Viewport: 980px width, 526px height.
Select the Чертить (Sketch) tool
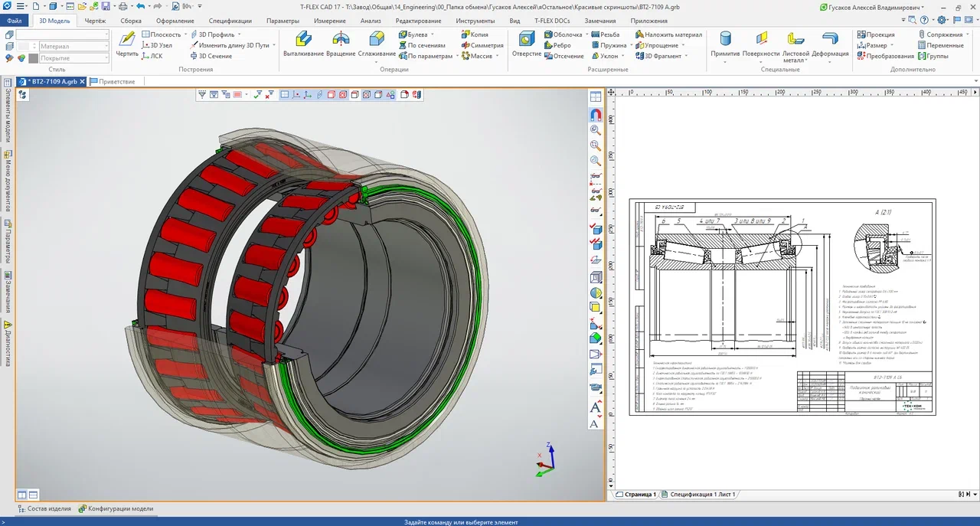(x=127, y=41)
